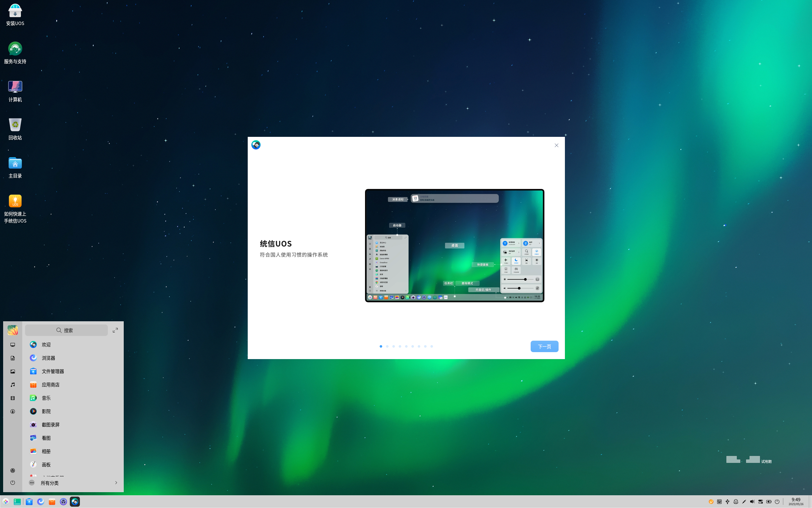The height and width of the screenshot is (508, 812).
Task: Select the fifth page indicator dot
Action: pyautogui.click(x=406, y=346)
